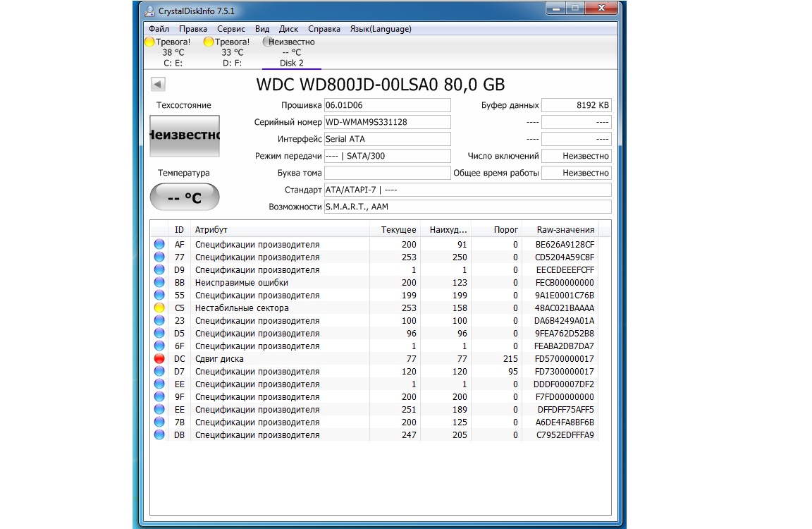This screenshot has width=812, height=529.
Task: Open the Файл menu
Action: pos(159,29)
